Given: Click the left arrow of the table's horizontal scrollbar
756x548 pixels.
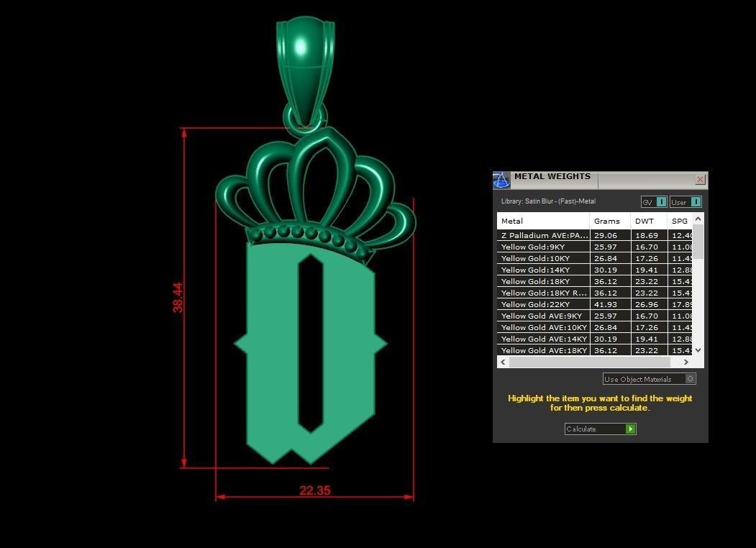Looking at the screenshot, I should (503, 362).
